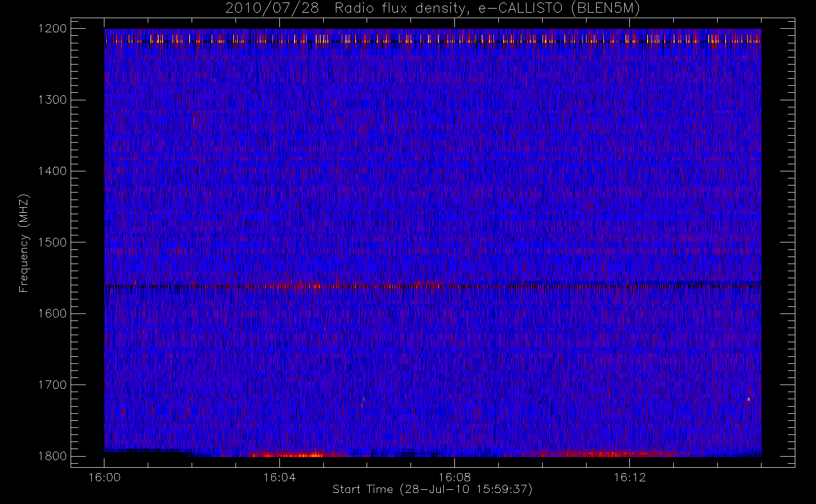Select the 1700 frequency tick label
The height and width of the screenshot is (504, 816).
click(52, 385)
